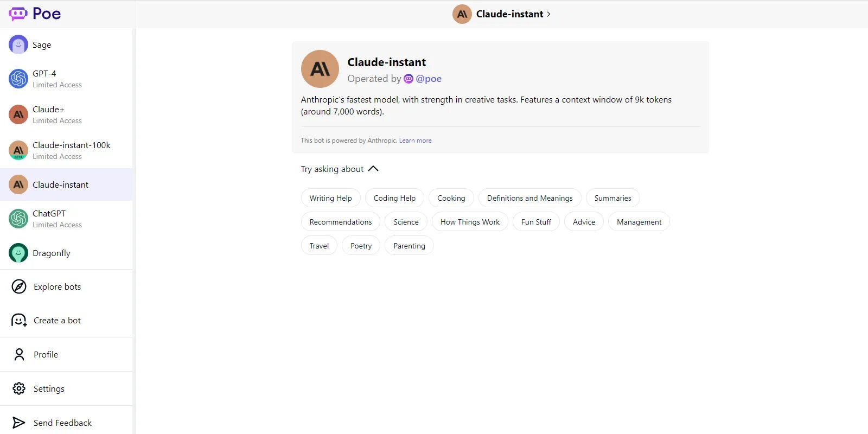Click the Explore bots compass icon

click(19, 286)
